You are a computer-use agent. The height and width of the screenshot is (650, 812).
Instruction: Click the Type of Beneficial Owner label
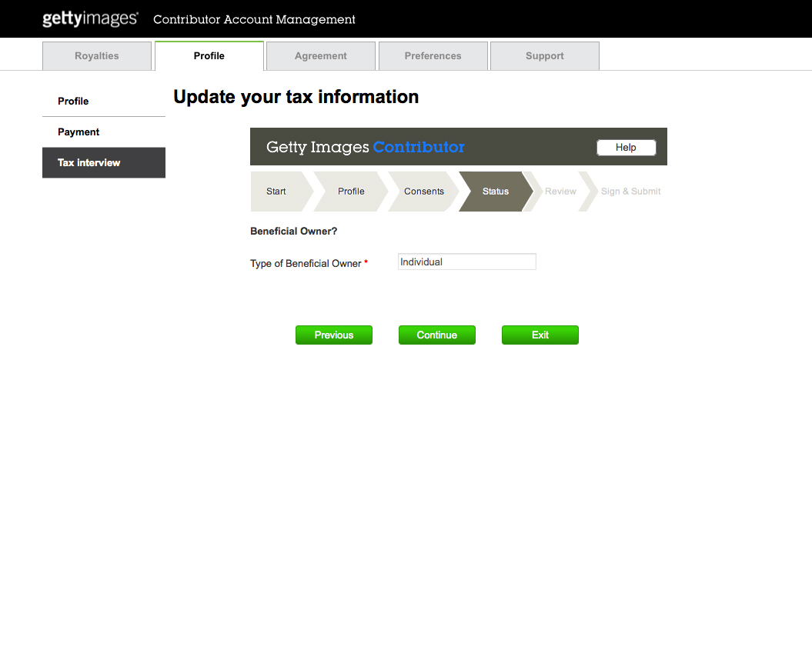click(x=306, y=263)
